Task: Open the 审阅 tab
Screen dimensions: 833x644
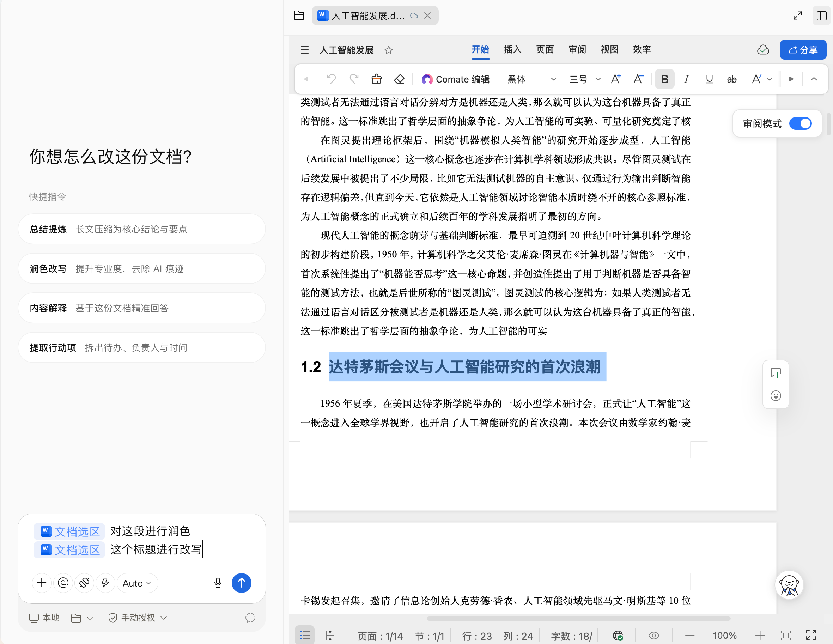Action: click(577, 50)
